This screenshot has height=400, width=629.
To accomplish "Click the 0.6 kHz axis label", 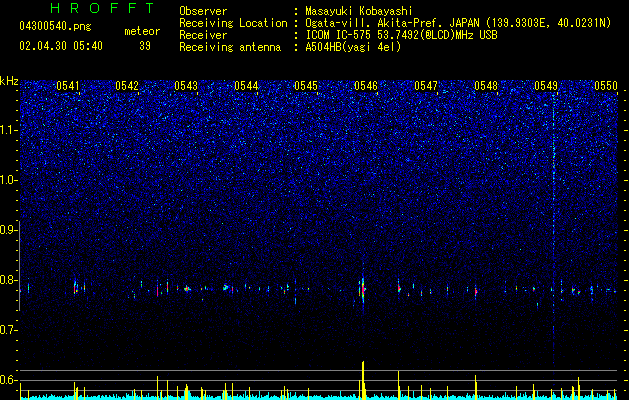I will [x=8, y=380].
